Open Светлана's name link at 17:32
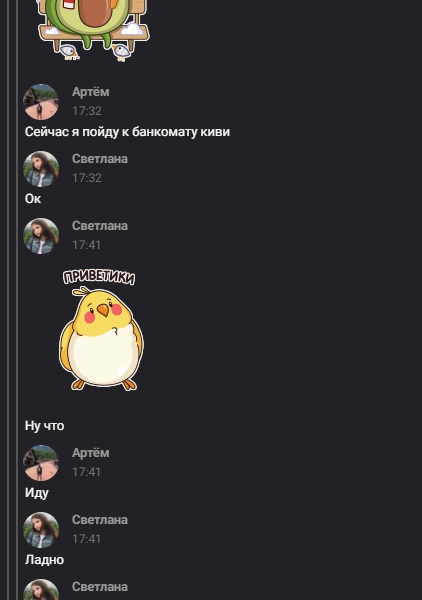Viewport: 422px width, 600px height. coord(100,158)
